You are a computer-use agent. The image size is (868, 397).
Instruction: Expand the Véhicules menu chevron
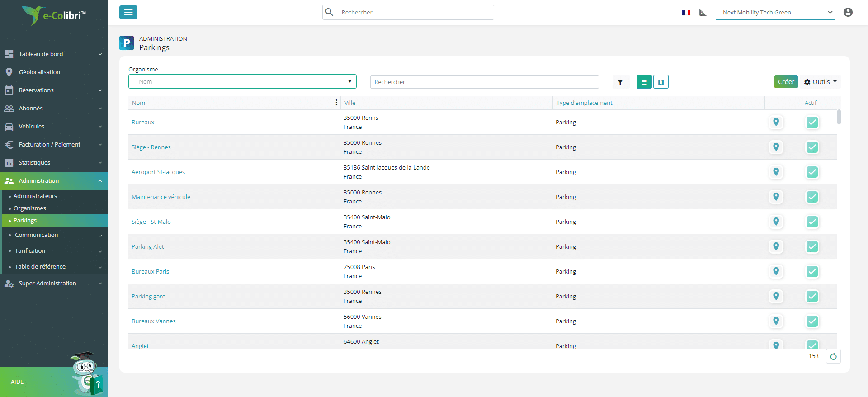(100, 127)
